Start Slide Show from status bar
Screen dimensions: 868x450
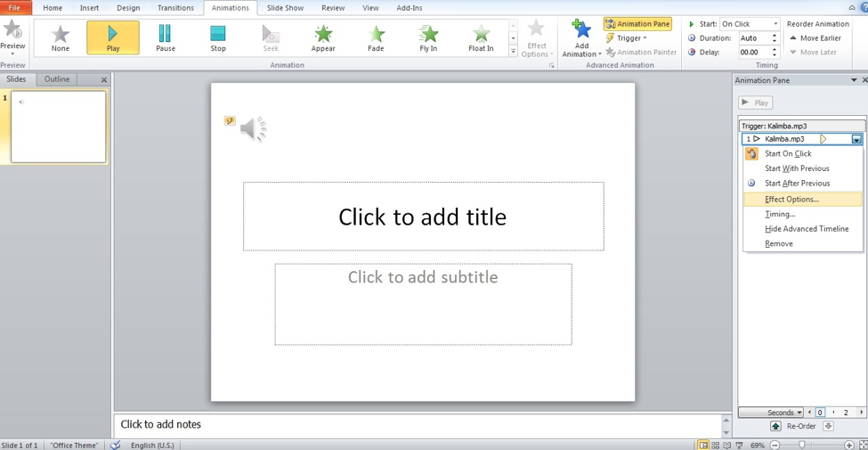point(738,445)
